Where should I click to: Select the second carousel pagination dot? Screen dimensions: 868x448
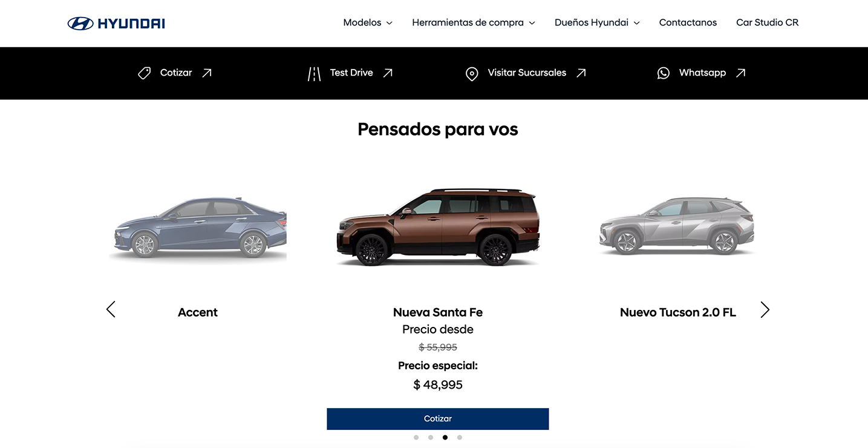(x=431, y=437)
